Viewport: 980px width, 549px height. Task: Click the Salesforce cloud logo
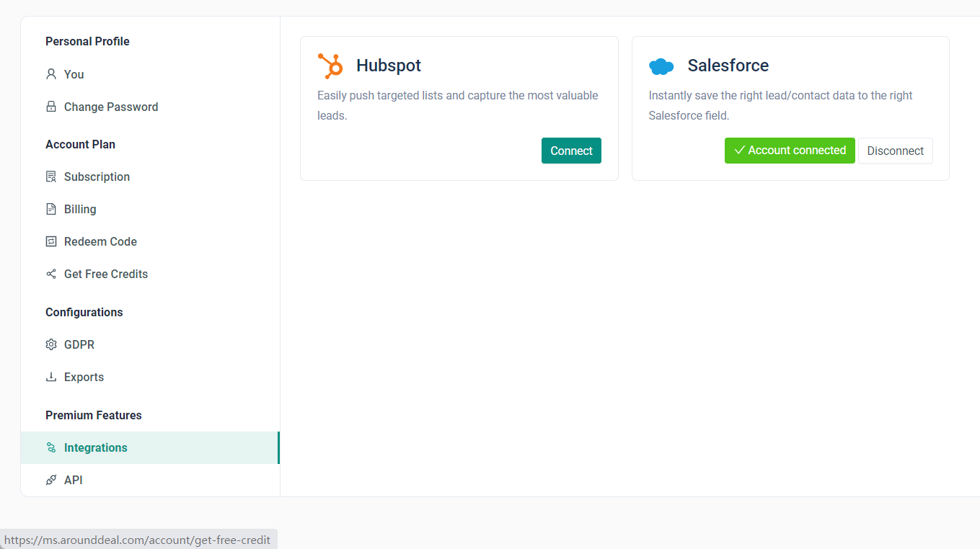[661, 66]
